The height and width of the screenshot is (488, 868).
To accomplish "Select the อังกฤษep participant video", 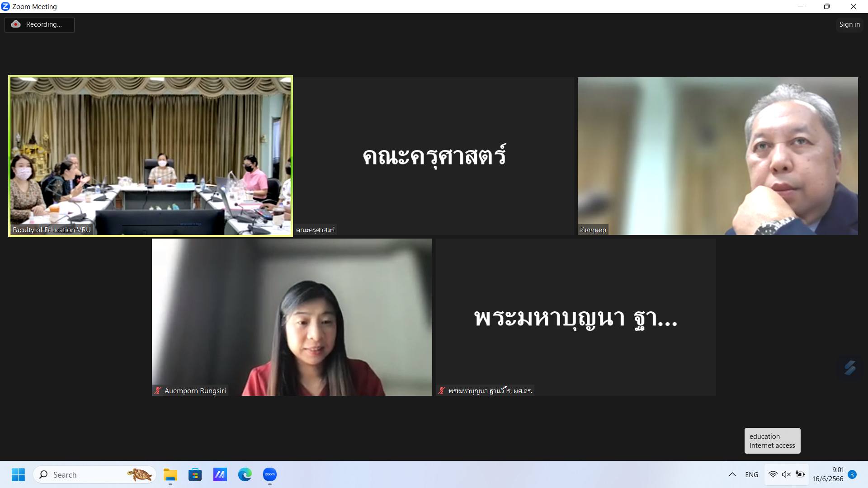I will (717, 156).
